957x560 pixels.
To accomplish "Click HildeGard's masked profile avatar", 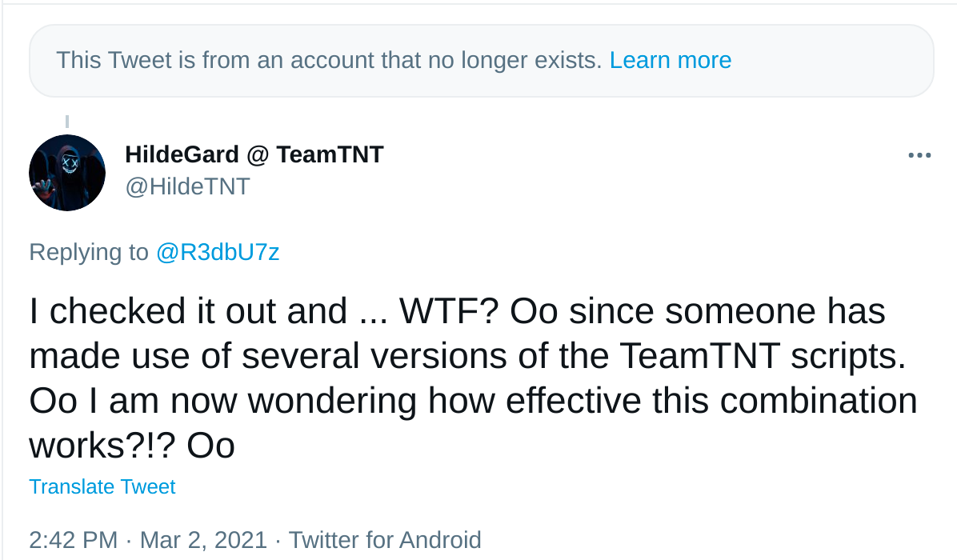I will pos(67,173).
